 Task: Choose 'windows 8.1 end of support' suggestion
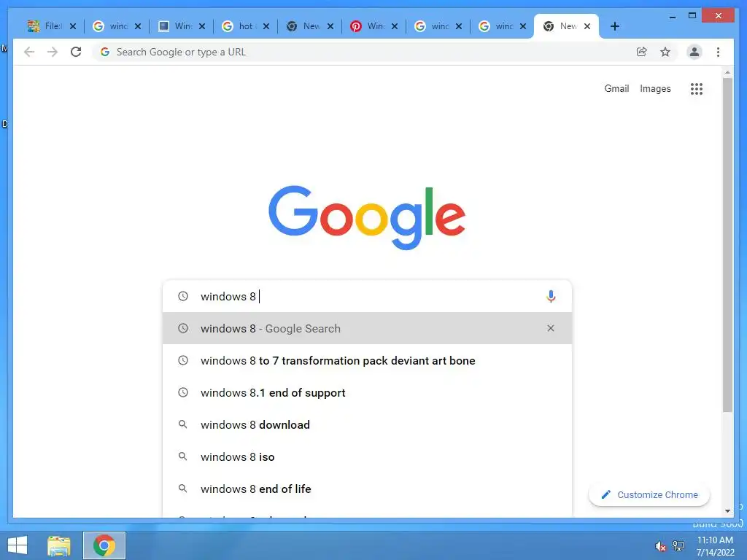coord(367,392)
